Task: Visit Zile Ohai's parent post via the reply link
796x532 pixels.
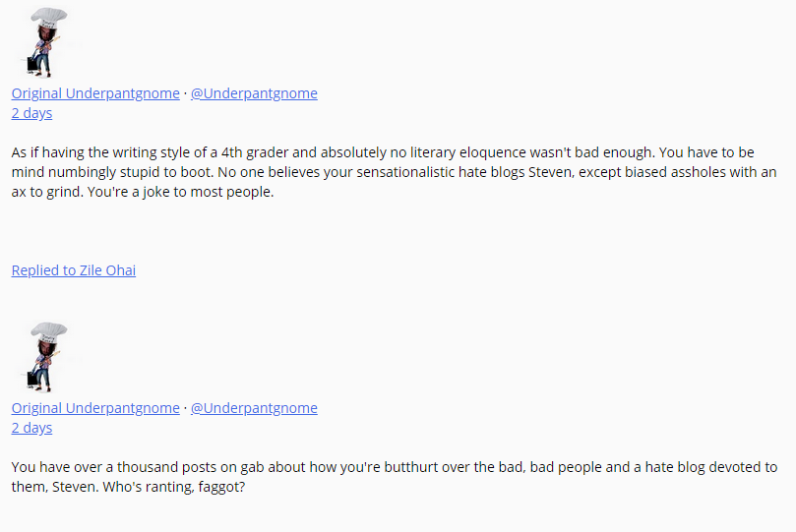Action: (74, 270)
